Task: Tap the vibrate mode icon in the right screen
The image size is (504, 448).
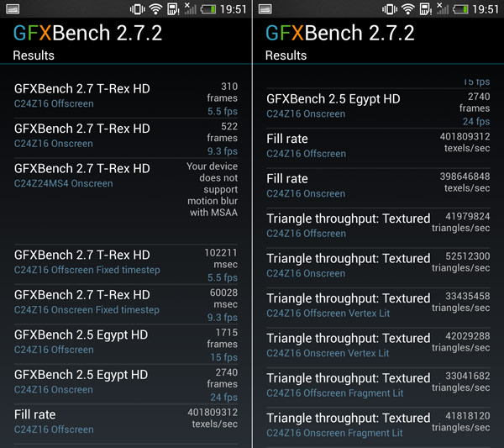Action: (390, 9)
